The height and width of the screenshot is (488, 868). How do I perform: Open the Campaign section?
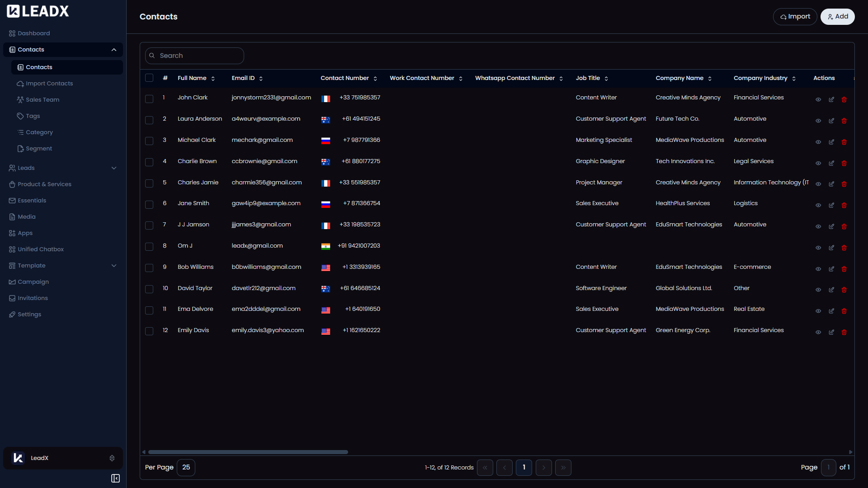click(33, 282)
